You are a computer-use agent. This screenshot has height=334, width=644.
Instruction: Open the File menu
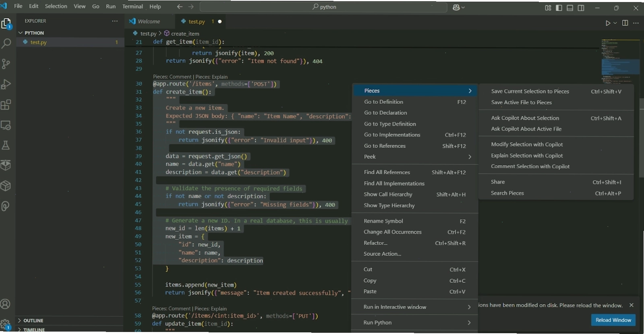coord(18,6)
